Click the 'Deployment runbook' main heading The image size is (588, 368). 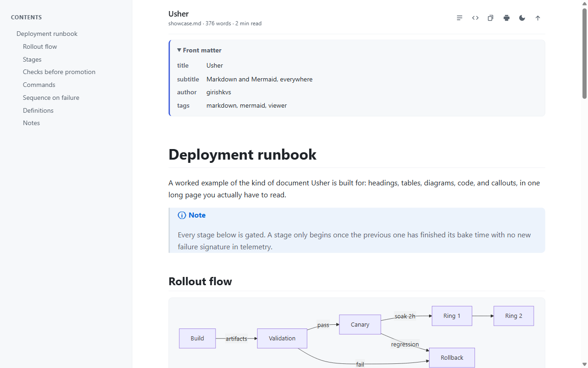pos(243,155)
